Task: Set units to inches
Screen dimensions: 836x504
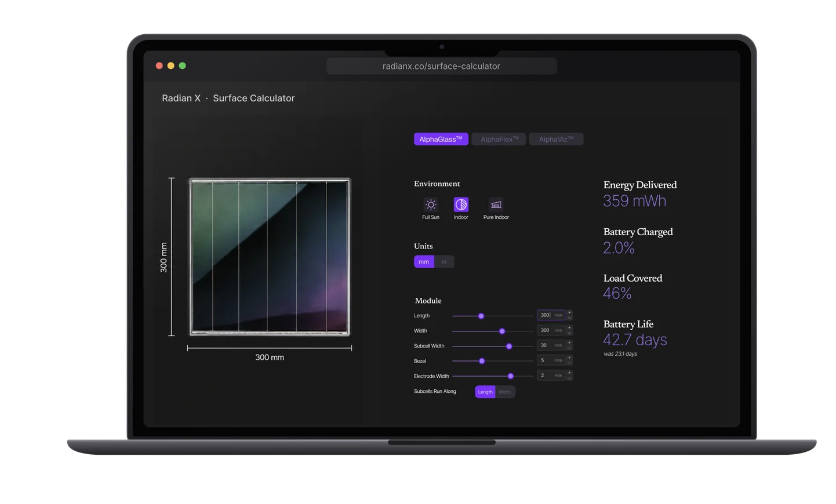Action: coord(444,262)
